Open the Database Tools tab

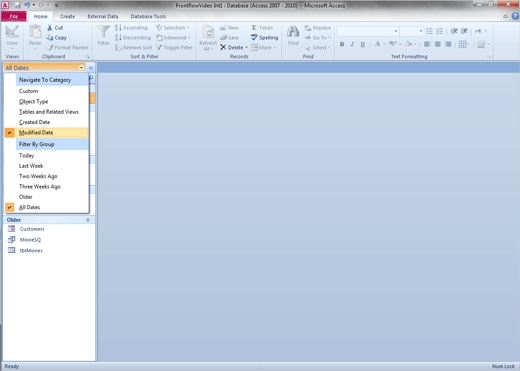click(148, 16)
